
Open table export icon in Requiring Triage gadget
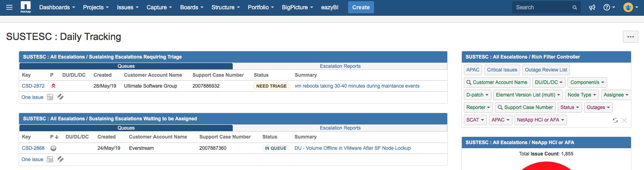[x=50, y=97]
